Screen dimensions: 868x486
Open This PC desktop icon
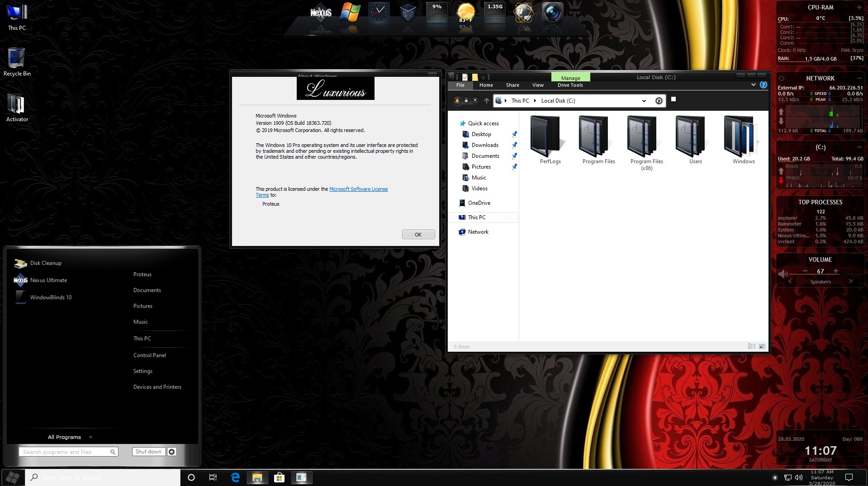click(x=17, y=17)
